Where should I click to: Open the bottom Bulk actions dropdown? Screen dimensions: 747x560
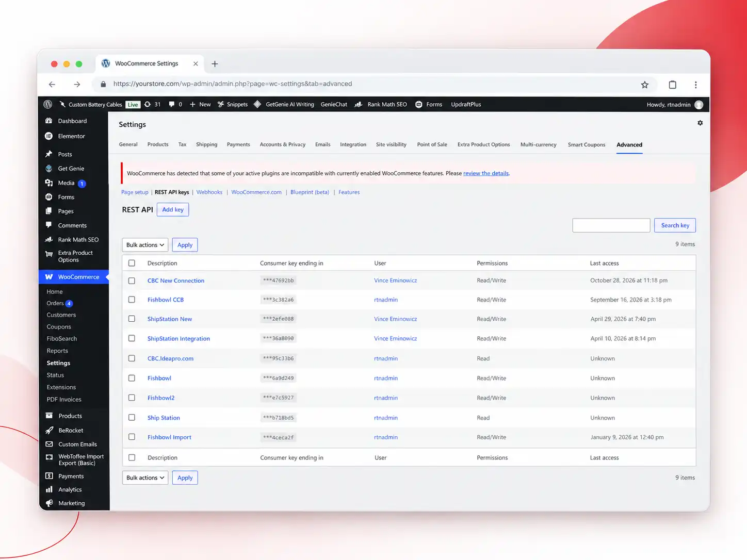point(145,478)
